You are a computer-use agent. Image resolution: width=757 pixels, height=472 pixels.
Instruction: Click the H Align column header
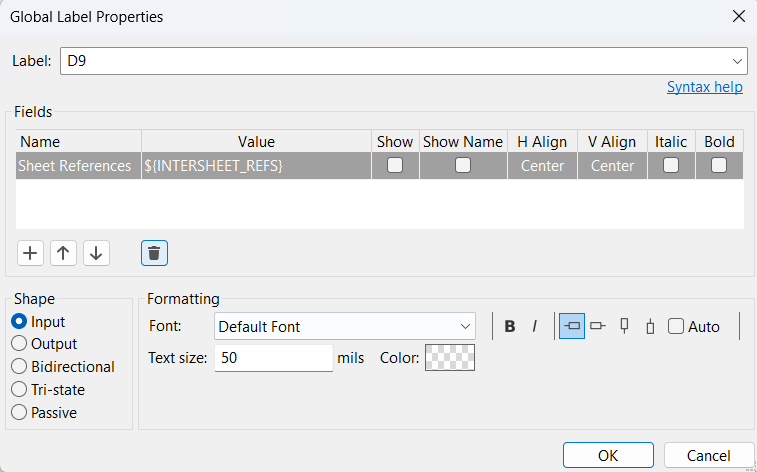(542, 141)
